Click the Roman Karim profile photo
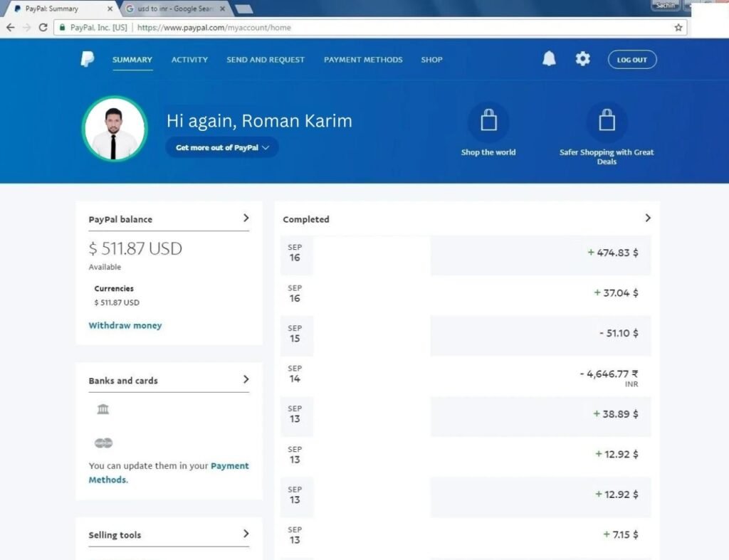The width and height of the screenshot is (729, 560). [115, 129]
